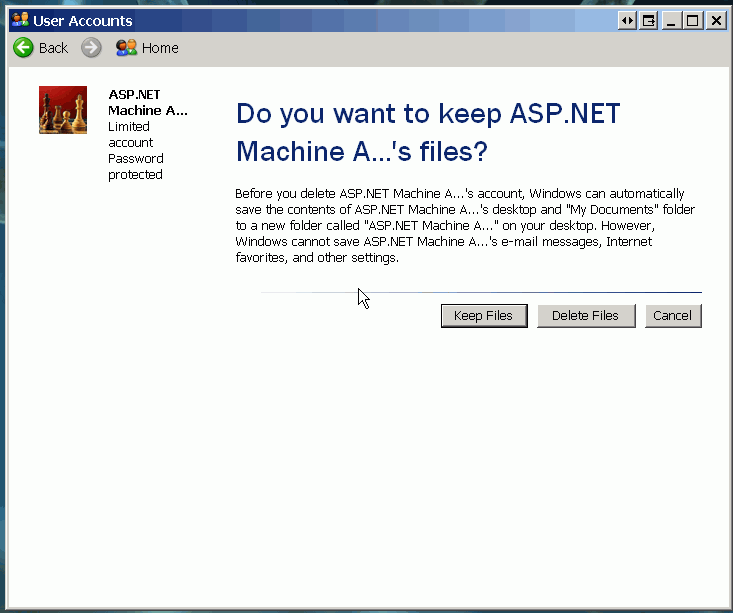Viewport: 733px width, 613px height.
Task: Click the double-arrow button in title bar
Action: pos(627,21)
